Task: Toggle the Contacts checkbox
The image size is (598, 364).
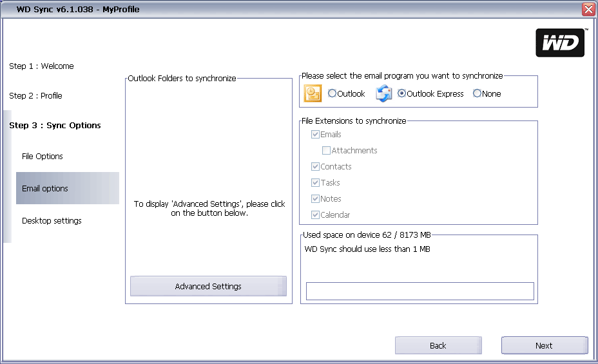Action: tap(316, 167)
